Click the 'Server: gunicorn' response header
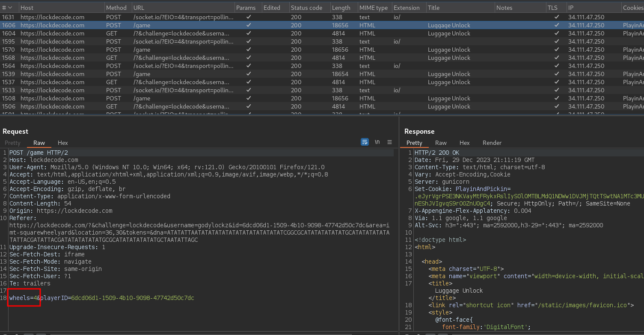 tap(442, 182)
